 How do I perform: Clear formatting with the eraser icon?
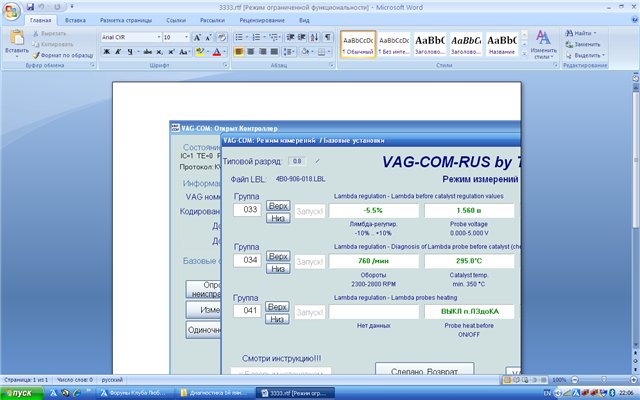click(221, 38)
